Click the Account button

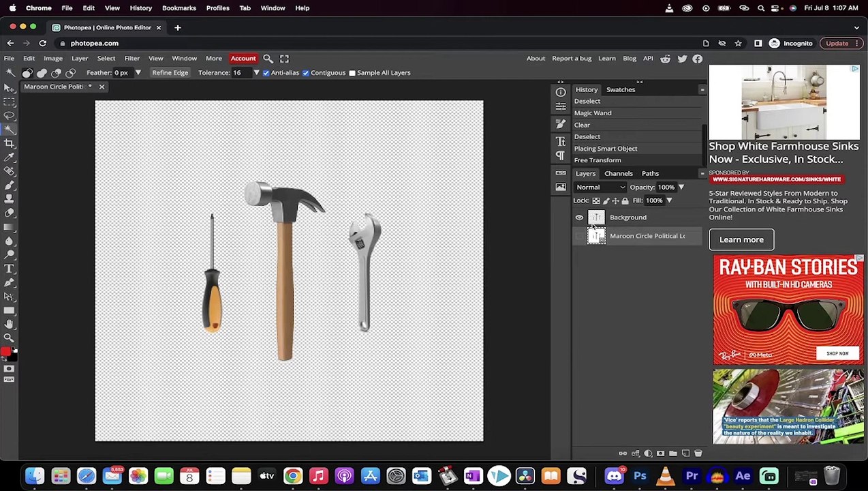pyautogui.click(x=243, y=59)
